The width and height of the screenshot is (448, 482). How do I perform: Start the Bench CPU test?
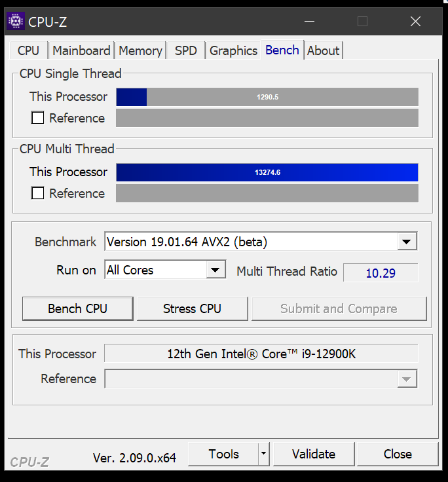tap(78, 308)
